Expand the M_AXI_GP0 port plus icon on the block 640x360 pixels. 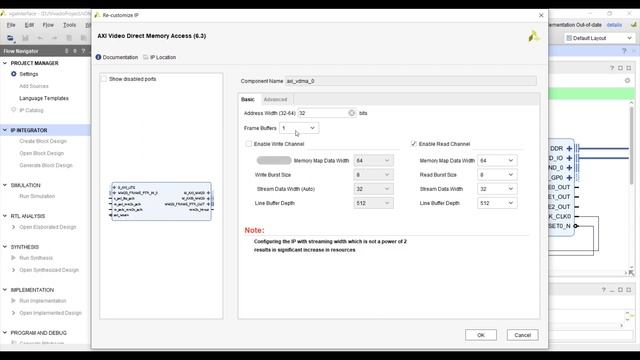pyautogui.click(x=569, y=178)
